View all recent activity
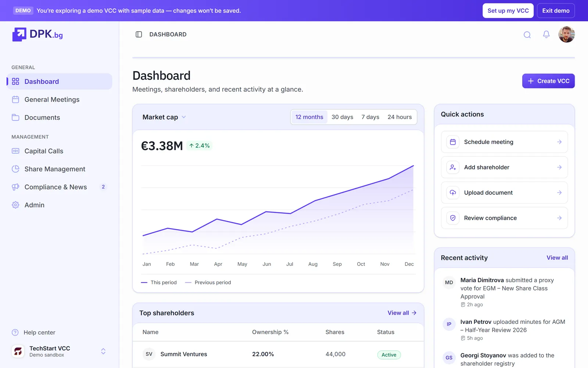The width and height of the screenshot is (588, 368). [557, 258]
